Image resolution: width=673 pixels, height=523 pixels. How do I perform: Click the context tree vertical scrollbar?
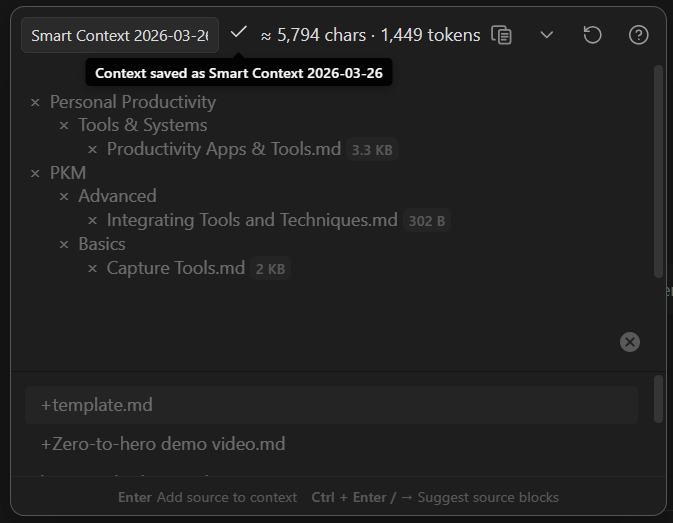coord(657,170)
